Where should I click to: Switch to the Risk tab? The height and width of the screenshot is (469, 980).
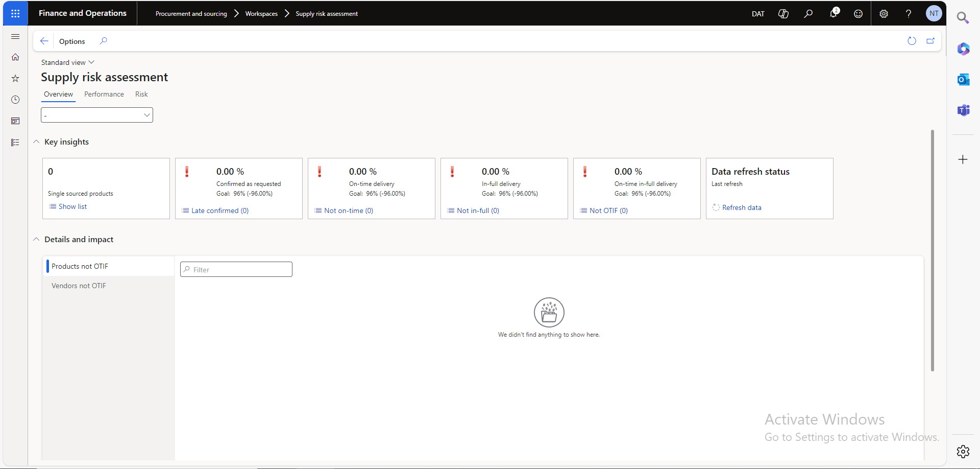(141, 95)
